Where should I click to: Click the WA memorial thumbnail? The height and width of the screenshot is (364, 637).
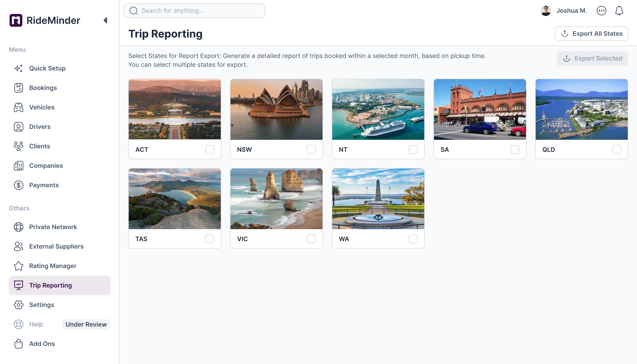point(378,199)
